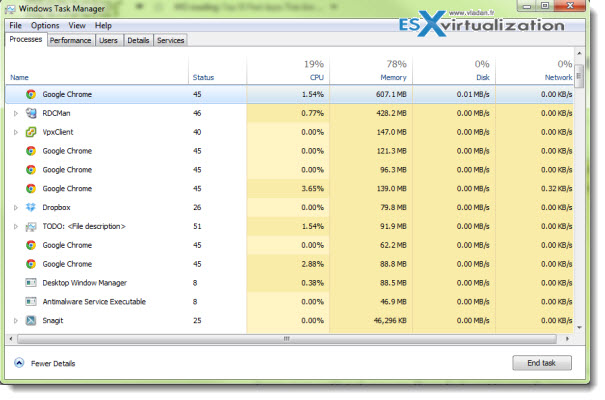Click the vertical scrollbar thumb
The height and width of the screenshot is (400, 605).
579,76
